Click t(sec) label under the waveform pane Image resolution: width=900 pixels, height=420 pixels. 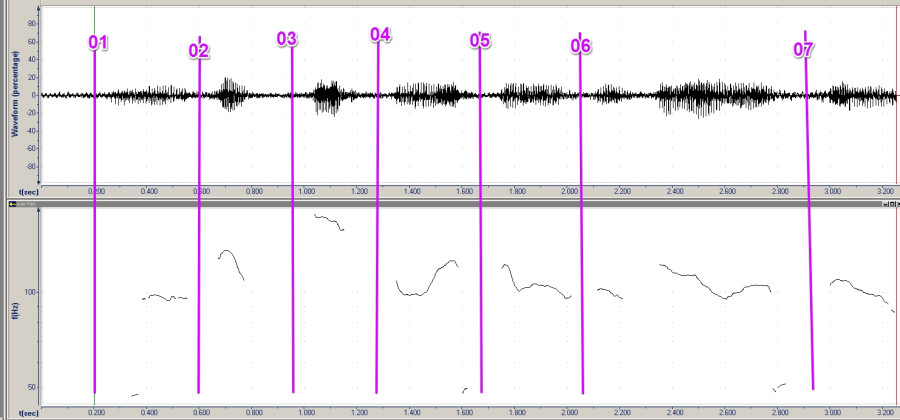(x=28, y=193)
